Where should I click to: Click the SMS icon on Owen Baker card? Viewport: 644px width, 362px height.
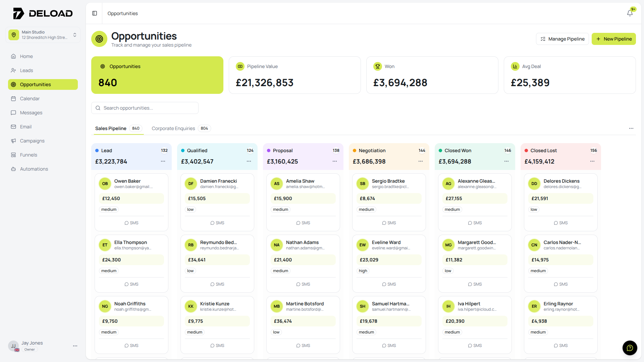126,223
